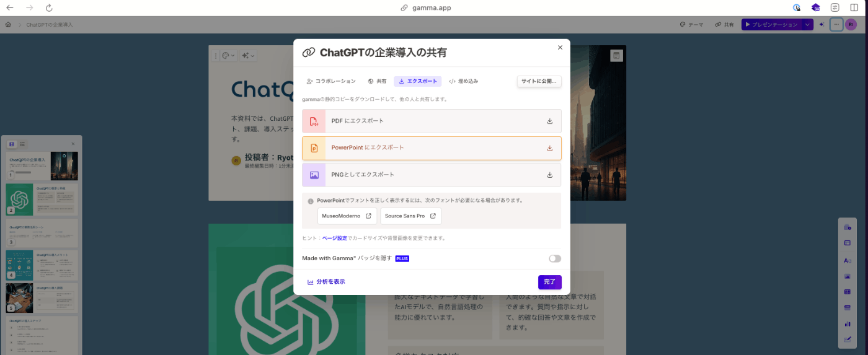Click the notes icon on the first card

(x=616, y=56)
